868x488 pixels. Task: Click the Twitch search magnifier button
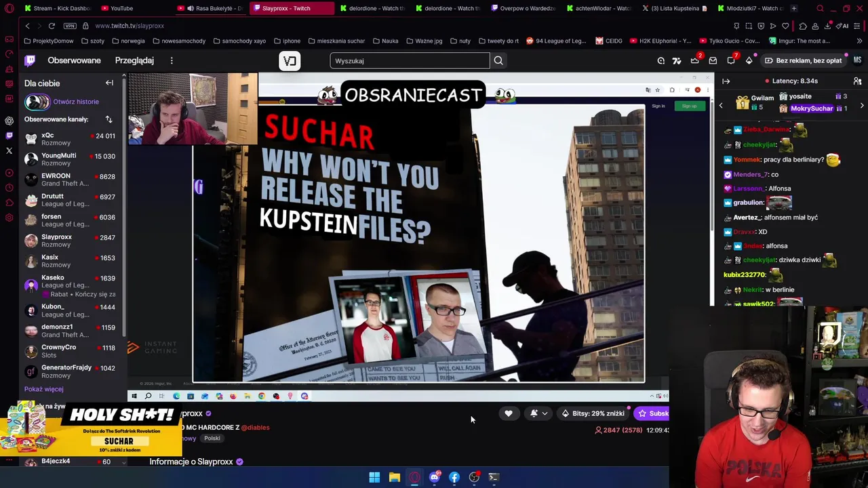point(498,60)
